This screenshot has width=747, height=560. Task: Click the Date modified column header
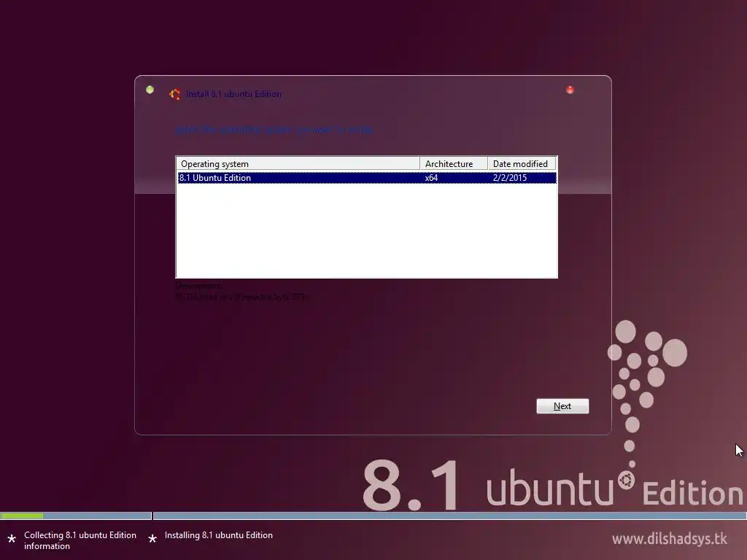522,164
